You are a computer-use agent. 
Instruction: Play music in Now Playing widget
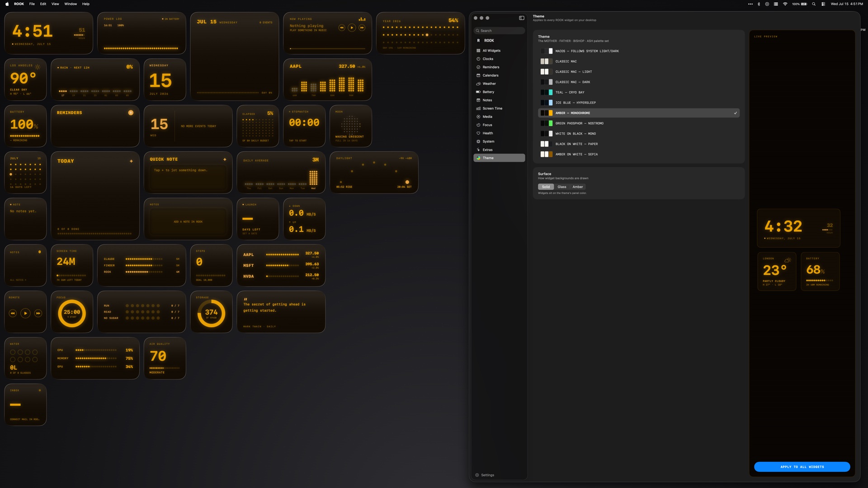pos(352,28)
